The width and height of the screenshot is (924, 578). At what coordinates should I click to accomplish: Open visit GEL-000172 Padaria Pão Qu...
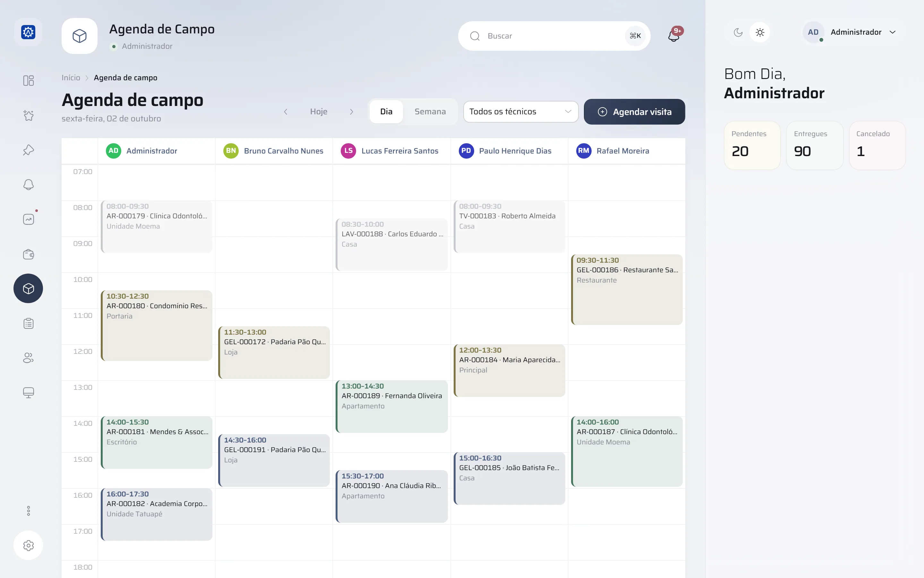(274, 353)
